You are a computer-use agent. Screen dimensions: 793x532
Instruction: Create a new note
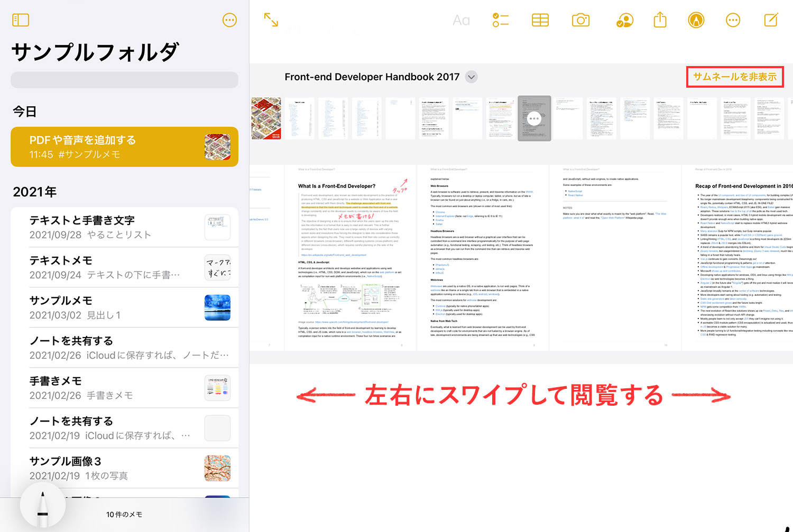tap(771, 20)
